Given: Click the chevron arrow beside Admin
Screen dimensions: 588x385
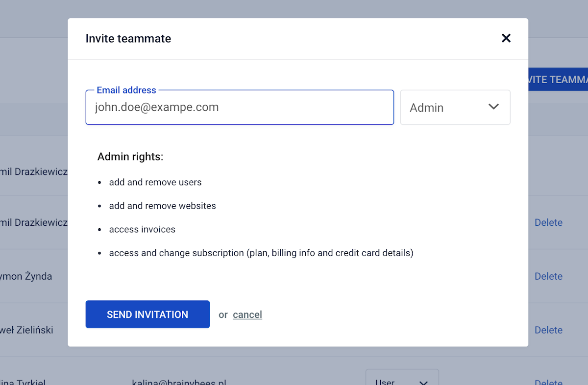Looking at the screenshot, I should click(x=493, y=107).
